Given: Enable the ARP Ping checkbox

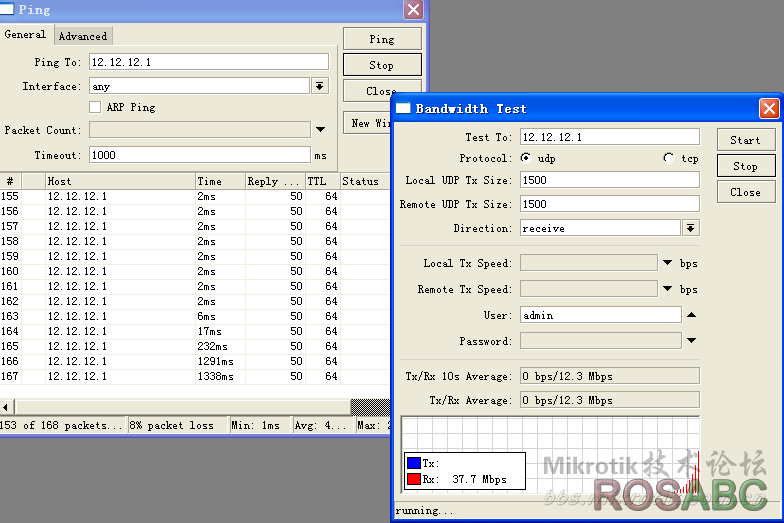Looking at the screenshot, I should point(95,107).
